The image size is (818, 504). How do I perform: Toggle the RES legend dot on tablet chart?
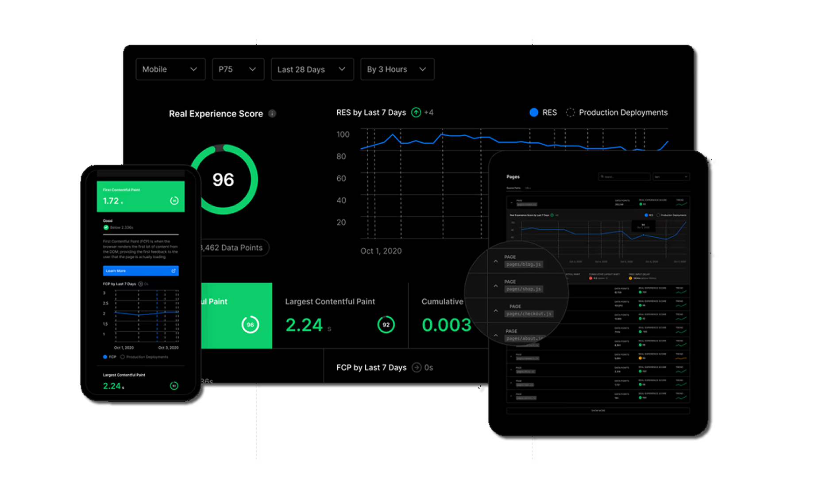tap(646, 215)
